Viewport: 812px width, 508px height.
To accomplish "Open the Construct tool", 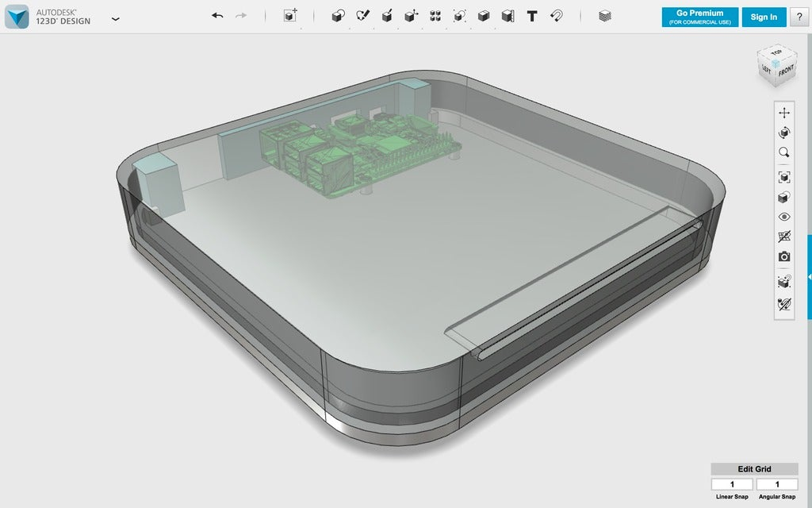I will click(x=387, y=16).
